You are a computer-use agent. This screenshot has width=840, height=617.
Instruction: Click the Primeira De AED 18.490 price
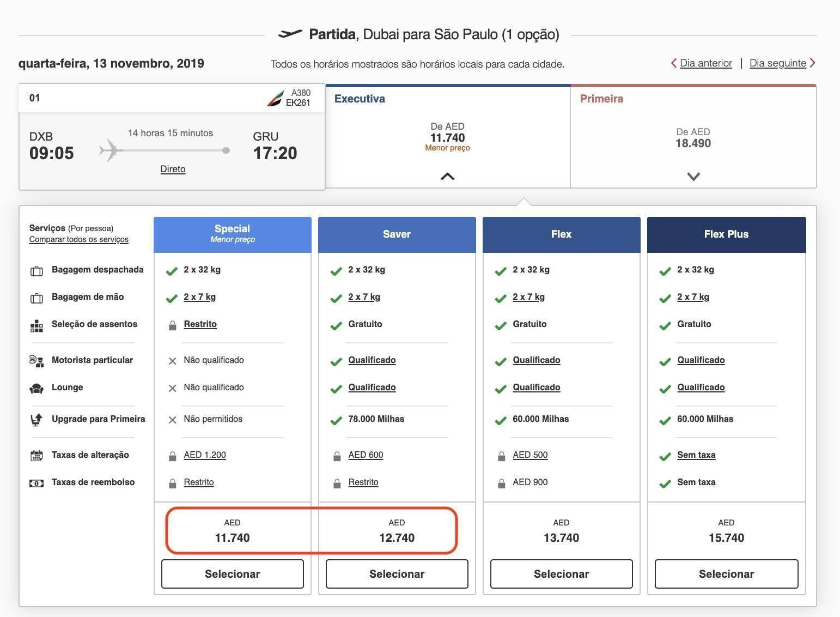click(693, 138)
